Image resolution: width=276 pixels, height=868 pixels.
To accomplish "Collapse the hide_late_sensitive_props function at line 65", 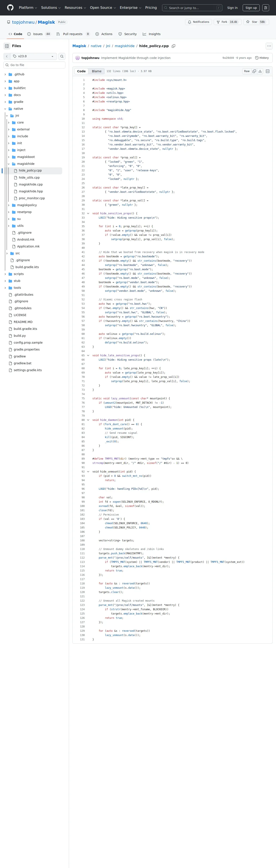I will [x=88, y=355].
